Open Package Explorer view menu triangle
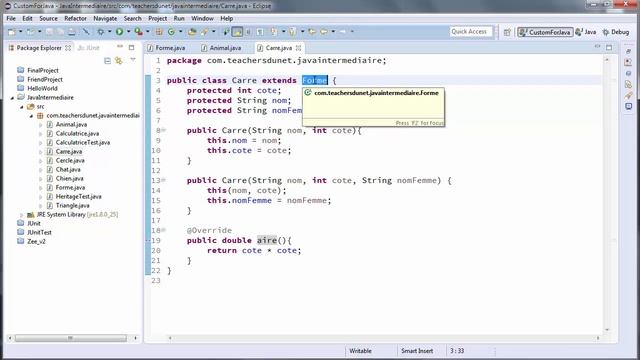This screenshot has height=360, width=640. tap(133, 60)
